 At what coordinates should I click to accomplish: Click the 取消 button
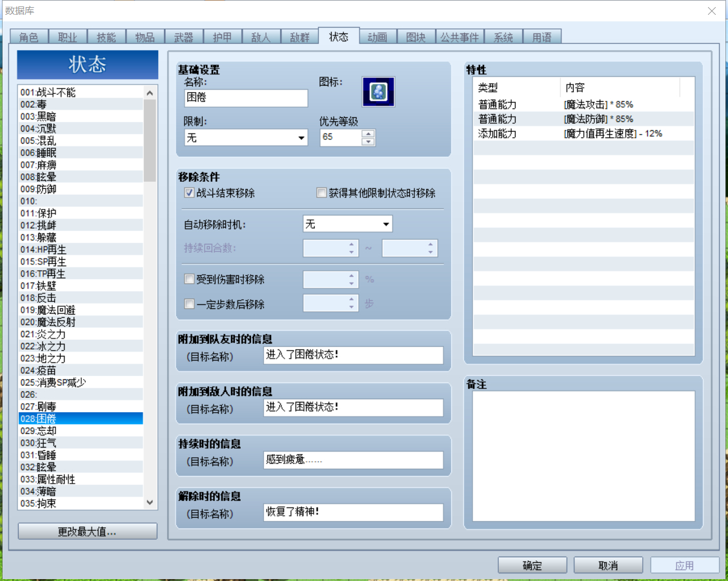[x=608, y=566]
